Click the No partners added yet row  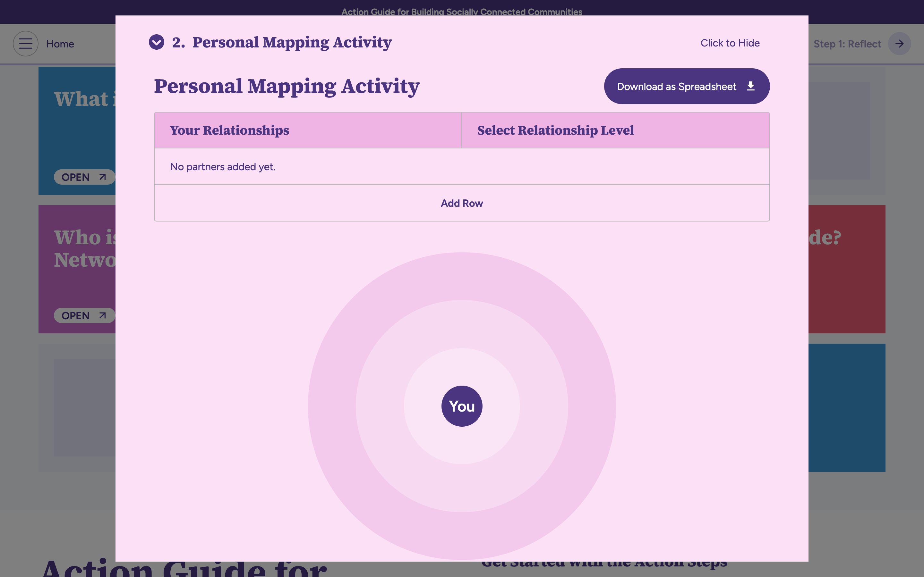pos(223,167)
